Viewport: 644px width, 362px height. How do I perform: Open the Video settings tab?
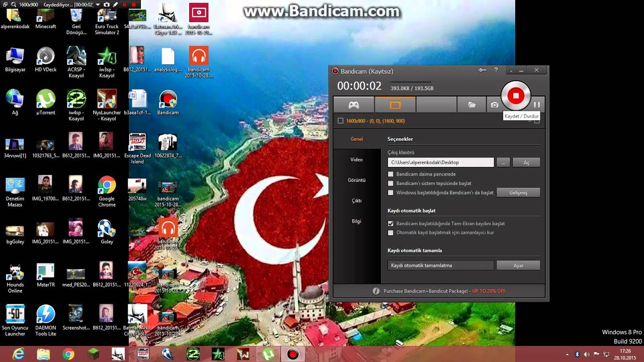[x=357, y=159]
